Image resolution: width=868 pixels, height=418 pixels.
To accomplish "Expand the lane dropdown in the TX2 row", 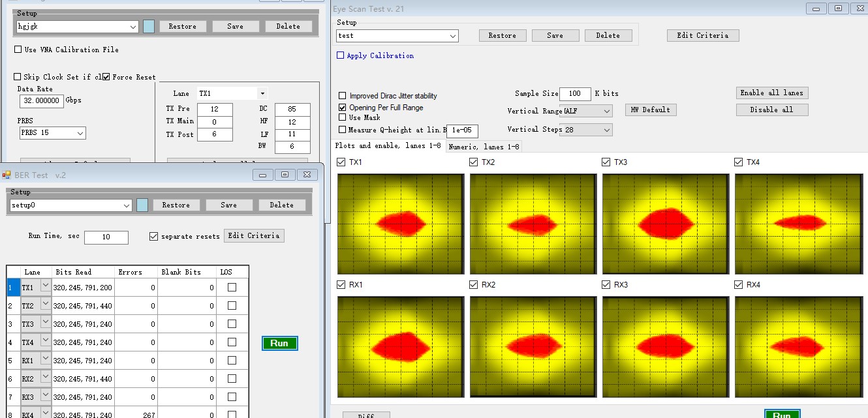I will pos(46,305).
